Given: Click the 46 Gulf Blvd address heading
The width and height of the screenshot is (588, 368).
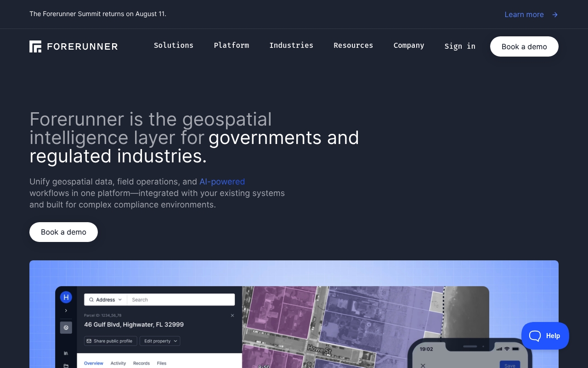Looking at the screenshot, I should click(134, 324).
